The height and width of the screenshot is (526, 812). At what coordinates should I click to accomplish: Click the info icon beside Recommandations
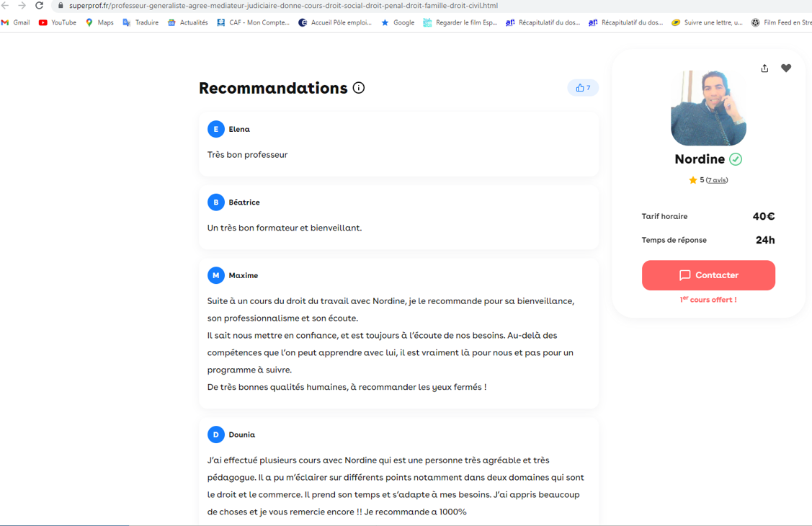(x=359, y=88)
